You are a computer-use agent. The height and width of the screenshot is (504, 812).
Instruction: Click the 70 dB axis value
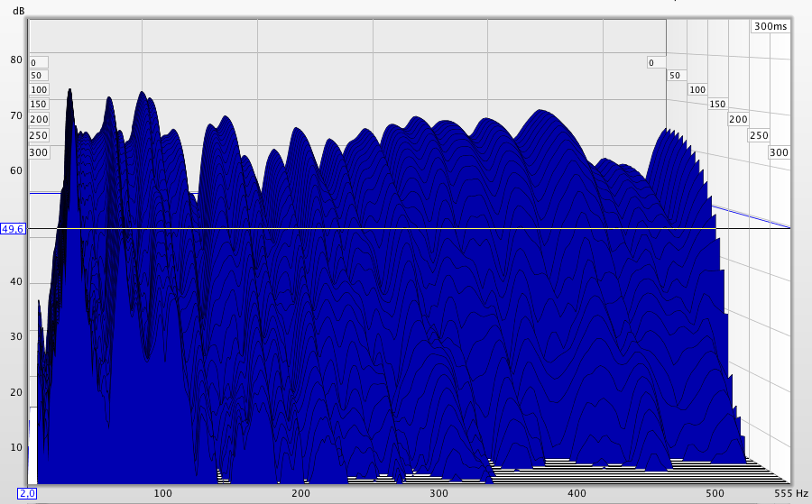pos(16,115)
